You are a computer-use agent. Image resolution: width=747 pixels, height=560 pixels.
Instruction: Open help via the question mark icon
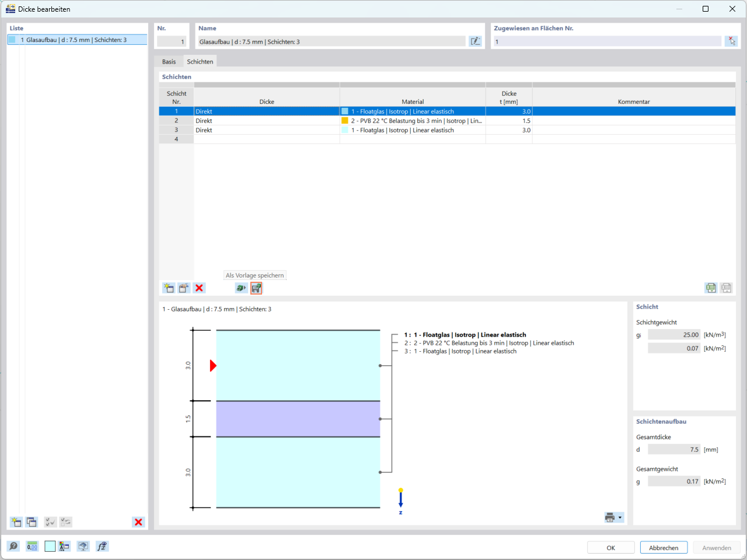click(x=12, y=546)
